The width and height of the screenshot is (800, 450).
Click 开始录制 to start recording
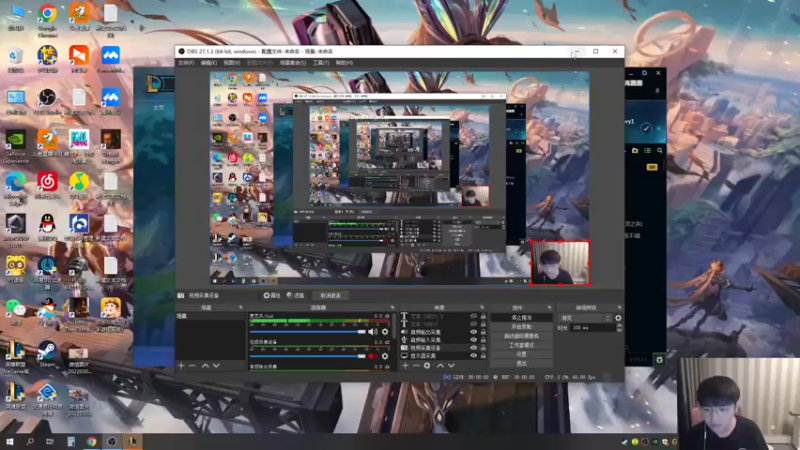pos(521,327)
